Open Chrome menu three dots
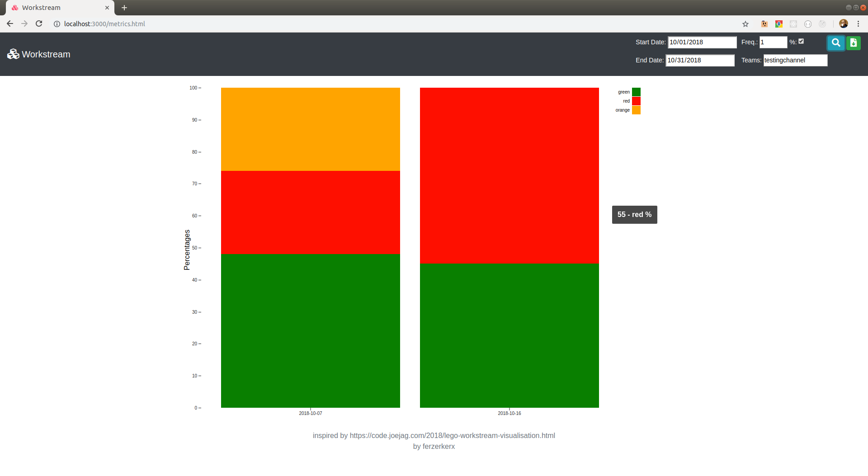 pos(858,24)
